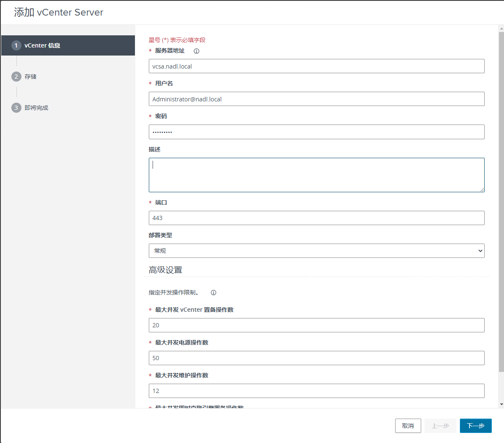The height and width of the screenshot is (443, 504).
Task: Show info tooltip for 服务器地址
Action: tap(196, 51)
